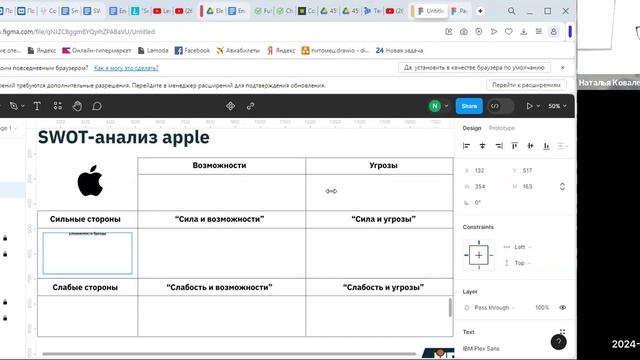The width and height of the screenshot is (640, 360).
Task: Toggle Dev Mode switch
Action: (x=501, y=106)
